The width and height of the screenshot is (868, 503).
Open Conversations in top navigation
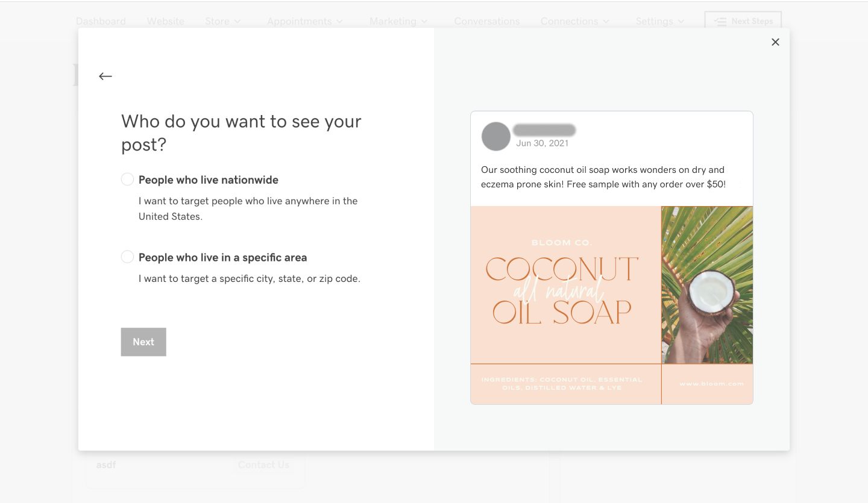pos(486,21)
